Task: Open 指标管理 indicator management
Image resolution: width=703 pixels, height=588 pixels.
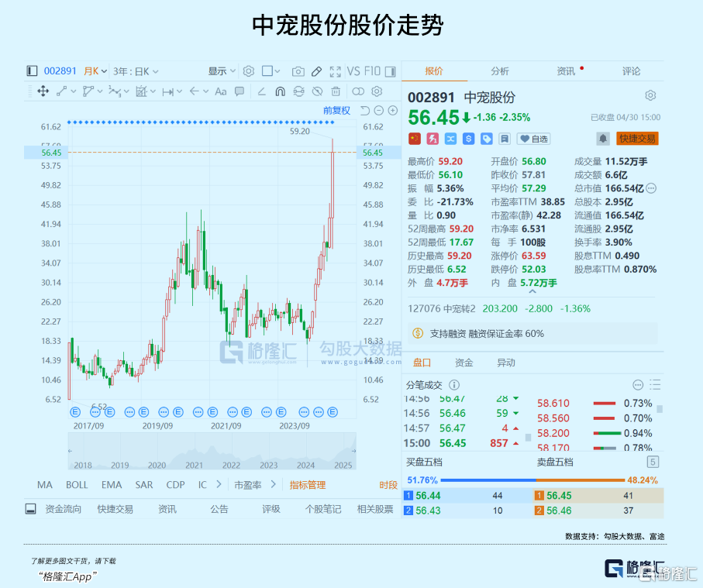Action: (x=308, y=485)
